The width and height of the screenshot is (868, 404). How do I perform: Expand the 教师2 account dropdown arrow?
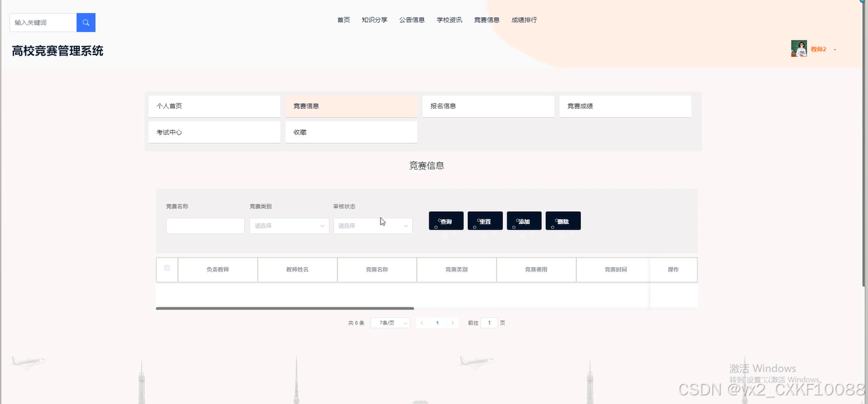[835, 50]
